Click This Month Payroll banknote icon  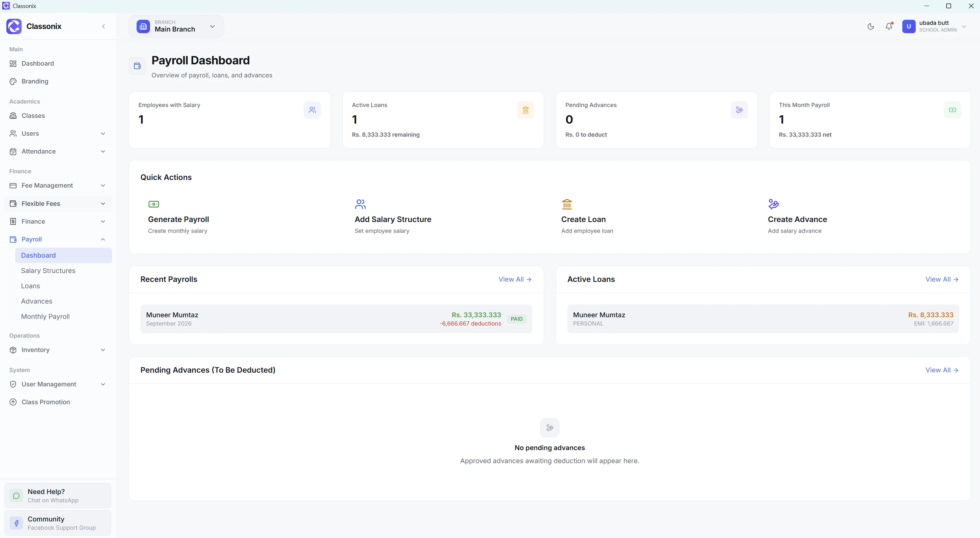click(952, 110)
